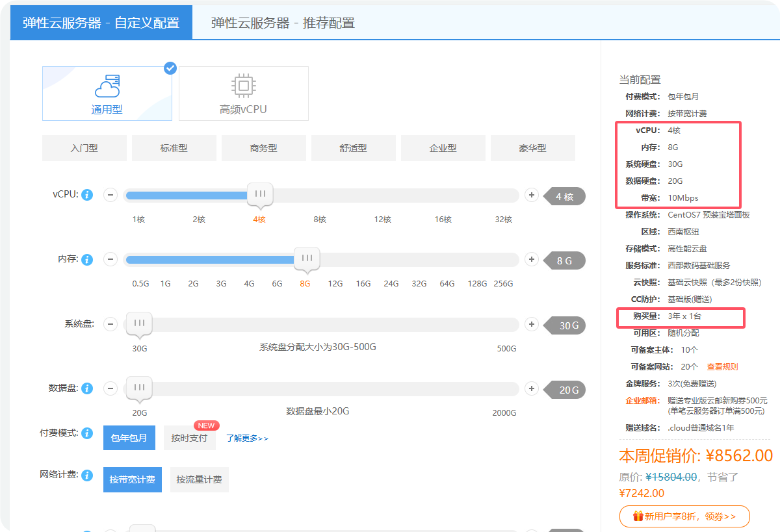Click the info icon next to 内存
The height and width of the screenshot is (532, 780).
pyautogui.click(x=88, y=259)
